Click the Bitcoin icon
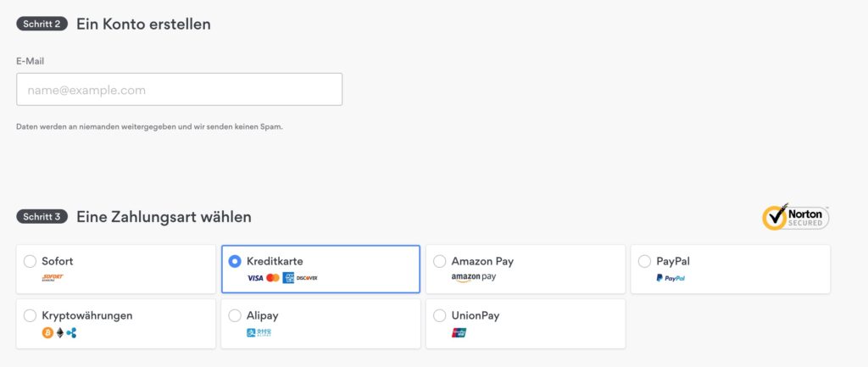The image size is (868, 367). pyautogui.click(x=47, y=333)
